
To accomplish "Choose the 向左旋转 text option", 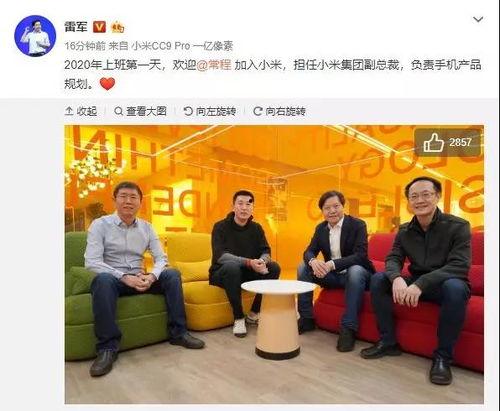I will pos(216,111).
